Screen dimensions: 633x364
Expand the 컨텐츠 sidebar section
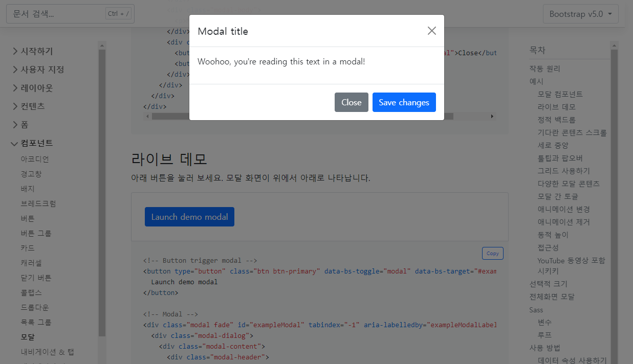[x=28, y=106]
